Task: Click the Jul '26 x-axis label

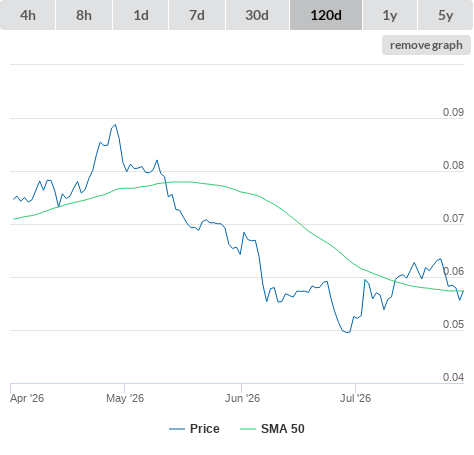Action: click(x=355, y=398)
